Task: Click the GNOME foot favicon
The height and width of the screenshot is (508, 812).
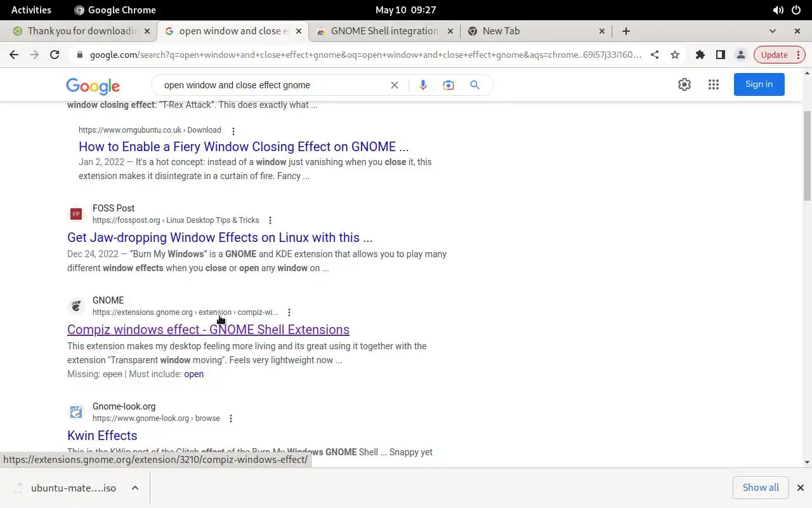Action: pyautogui.click(x=76, y=306)
